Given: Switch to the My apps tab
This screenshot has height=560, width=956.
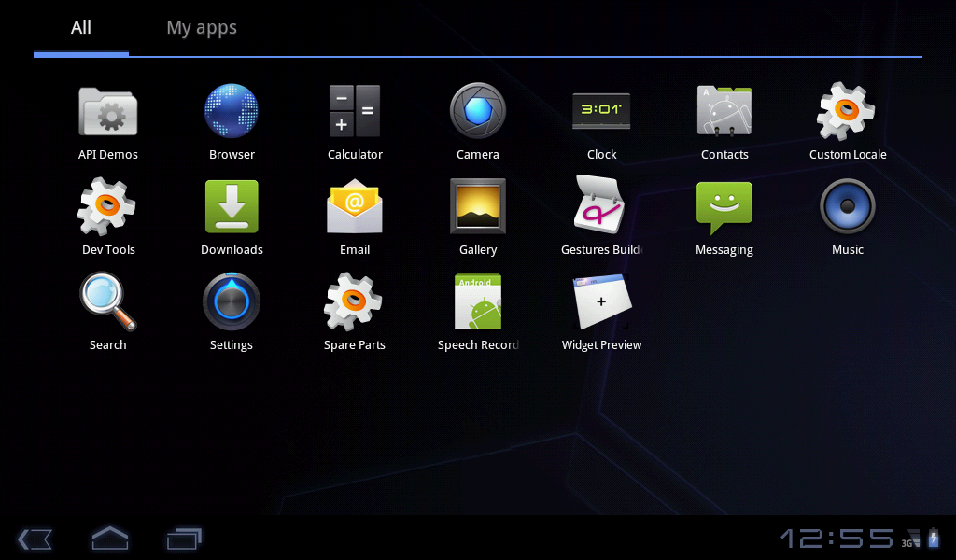Looking at the screenshot, I should coord(202,28).
